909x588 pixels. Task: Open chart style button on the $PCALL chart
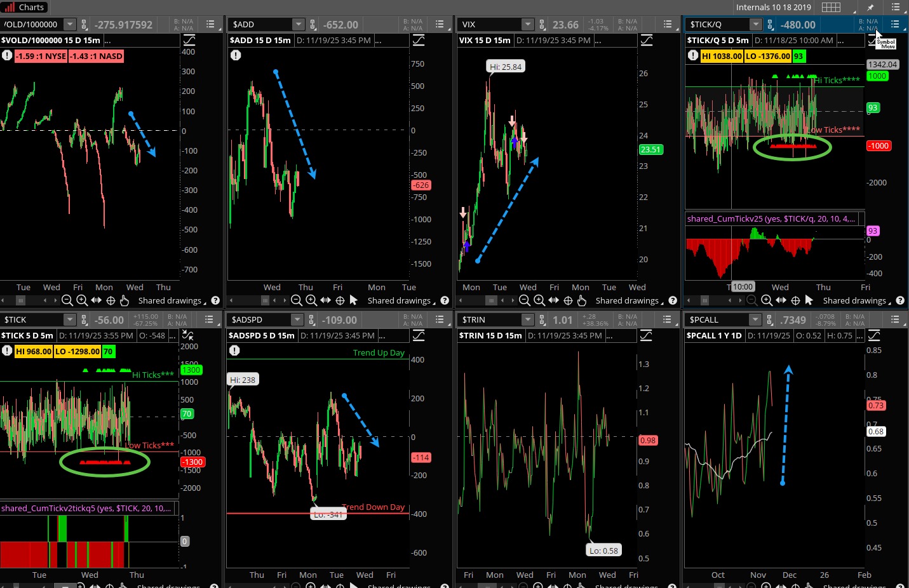click(x=874, y=335)
